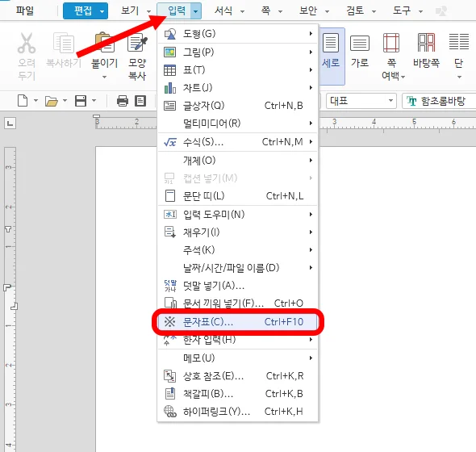
Task: Expand the 서식 dropdown arrow
Action: (x=242, y=12)
